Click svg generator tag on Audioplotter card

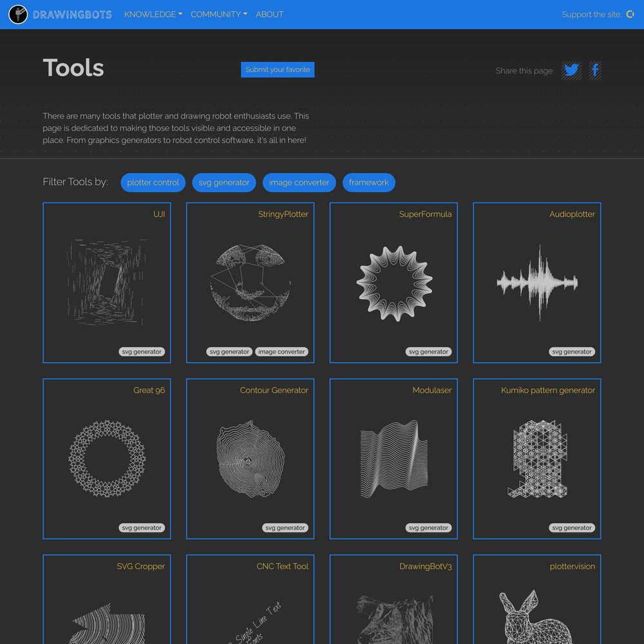pyautogui.click(x=572, y=352)
